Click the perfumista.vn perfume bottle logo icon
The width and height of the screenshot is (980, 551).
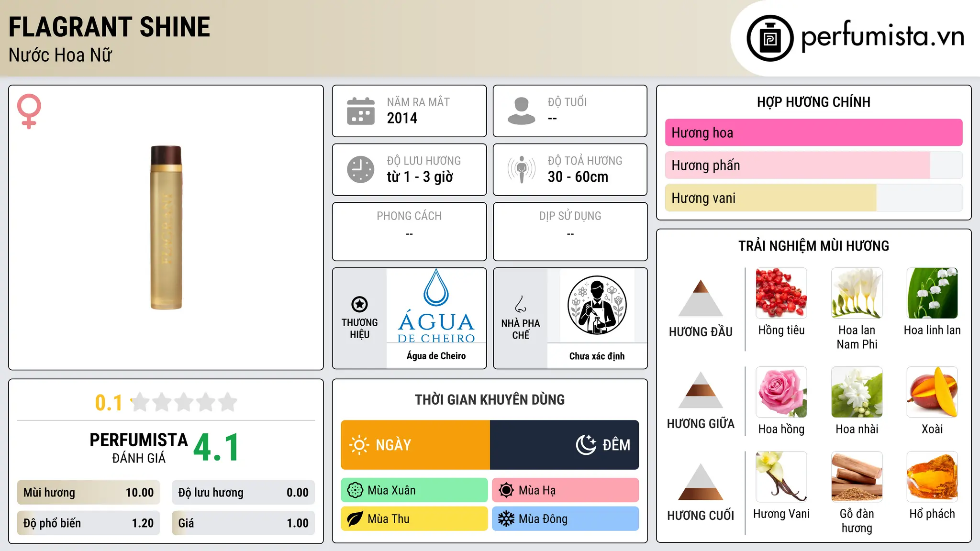click(x=770, y=38)
